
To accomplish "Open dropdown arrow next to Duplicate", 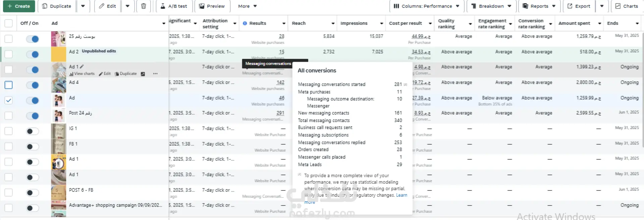I will click(x=83, y=6).
